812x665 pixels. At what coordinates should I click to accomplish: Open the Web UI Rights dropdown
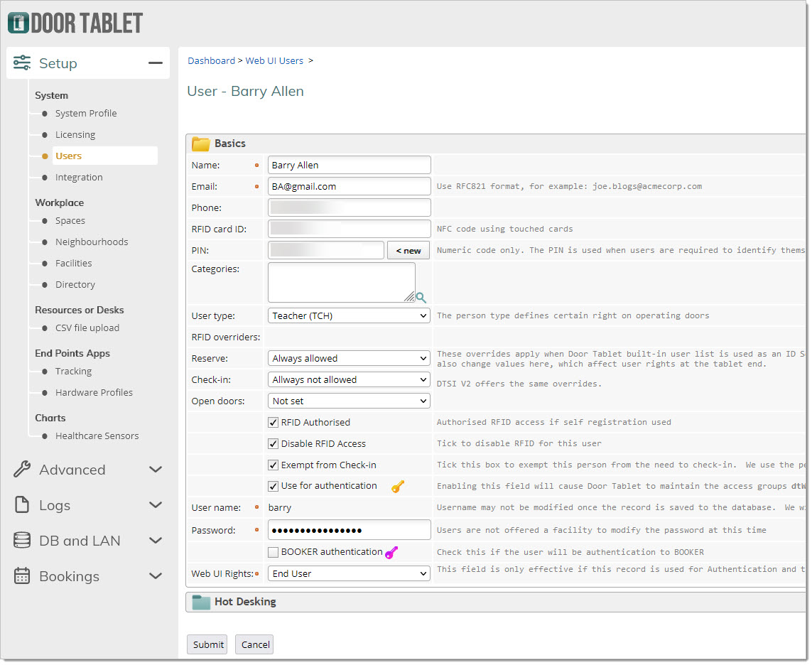click(349, 574)
